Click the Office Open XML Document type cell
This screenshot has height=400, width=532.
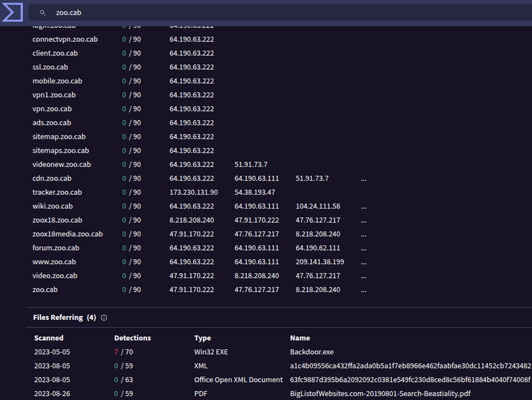(x=238, y=380)
